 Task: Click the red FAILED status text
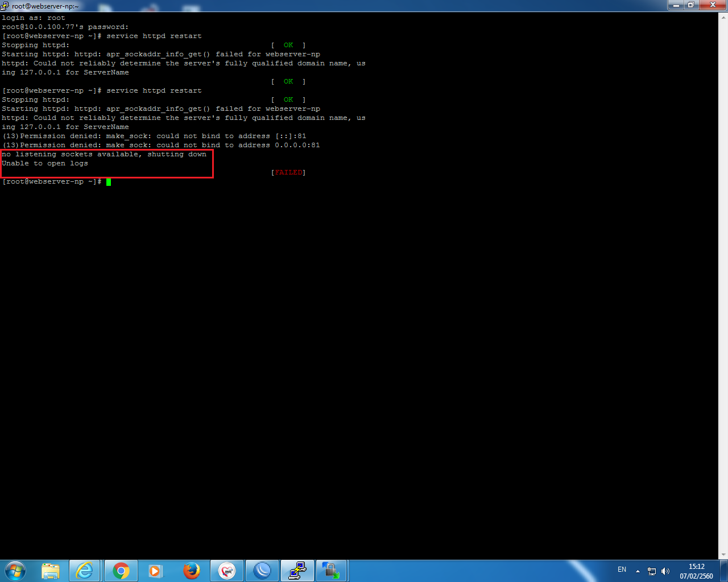click(x=288, y=172)
